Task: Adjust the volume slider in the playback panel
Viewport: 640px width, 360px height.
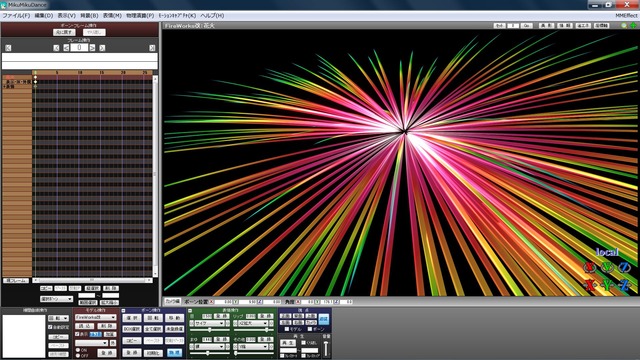Action: 326,349
